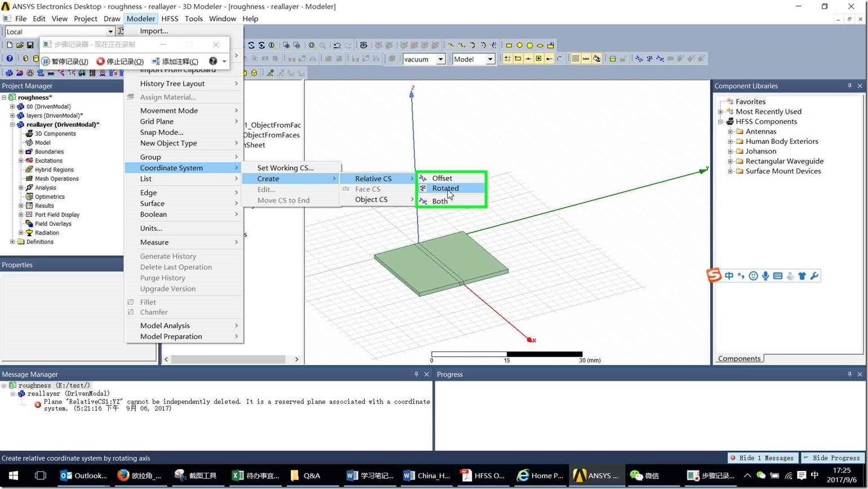This screenshot has width=868, height=489.
Task: Select Both from Relative CS submenu
Action: [x=450, y=201]
